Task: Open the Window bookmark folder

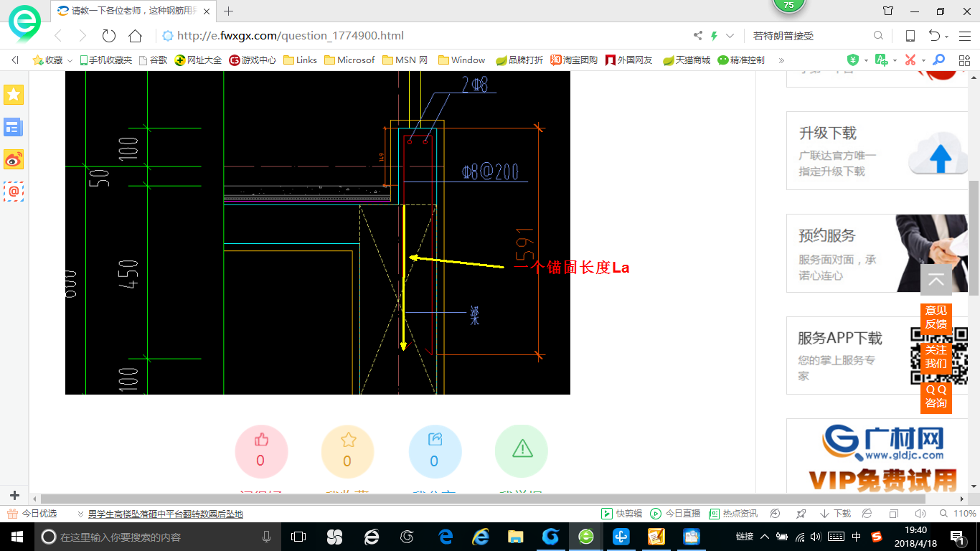Action: [x=462, y=60]
